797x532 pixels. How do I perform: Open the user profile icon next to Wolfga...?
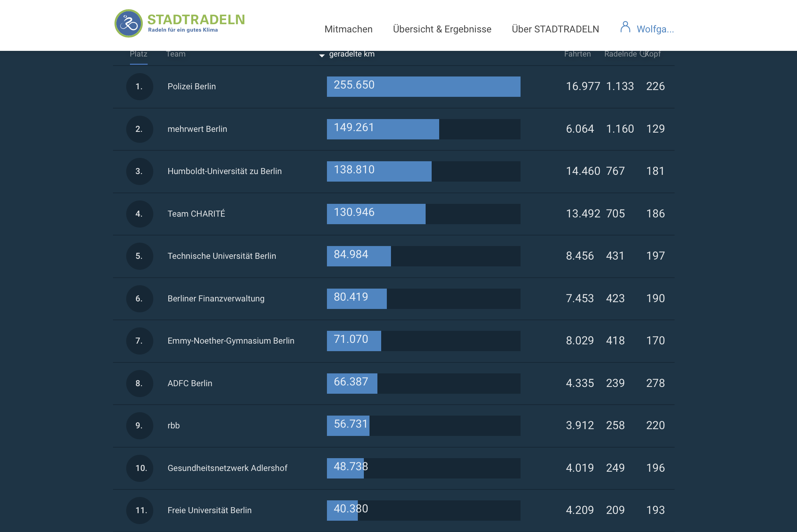(625, 27)
